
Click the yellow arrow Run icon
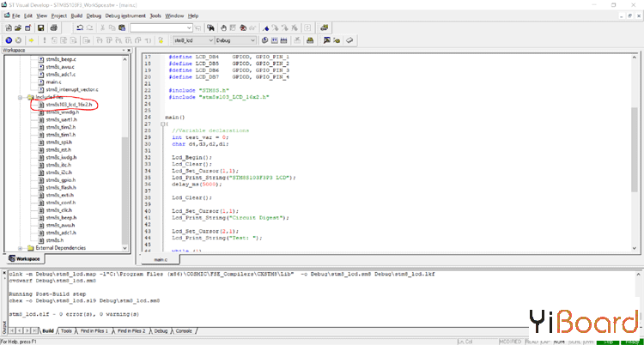(31, 40)
